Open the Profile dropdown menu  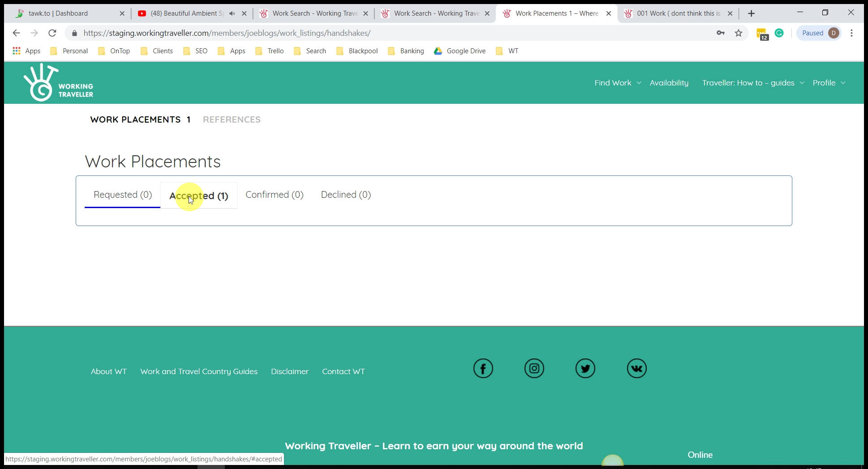[x=829, y=83]
